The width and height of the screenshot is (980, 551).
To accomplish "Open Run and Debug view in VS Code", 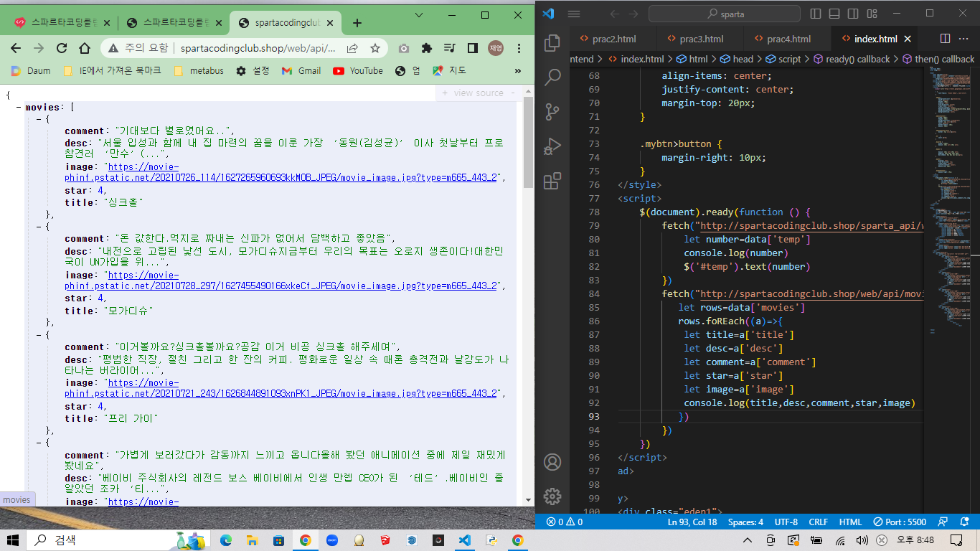I will [x=552, y=146].
